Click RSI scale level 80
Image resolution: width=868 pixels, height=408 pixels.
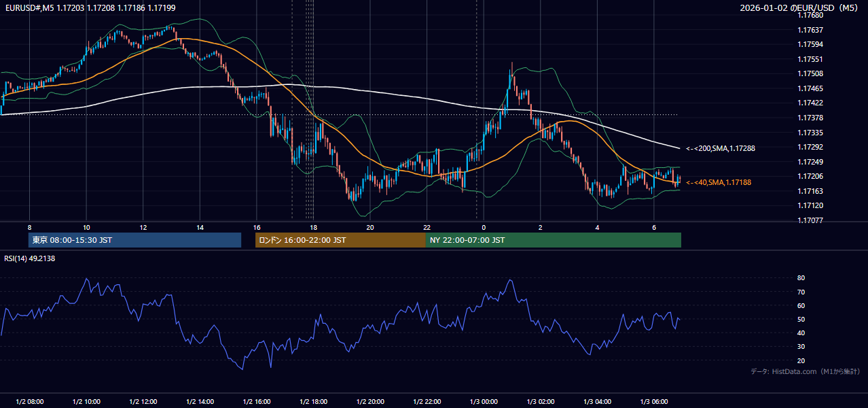coord(801,278)
